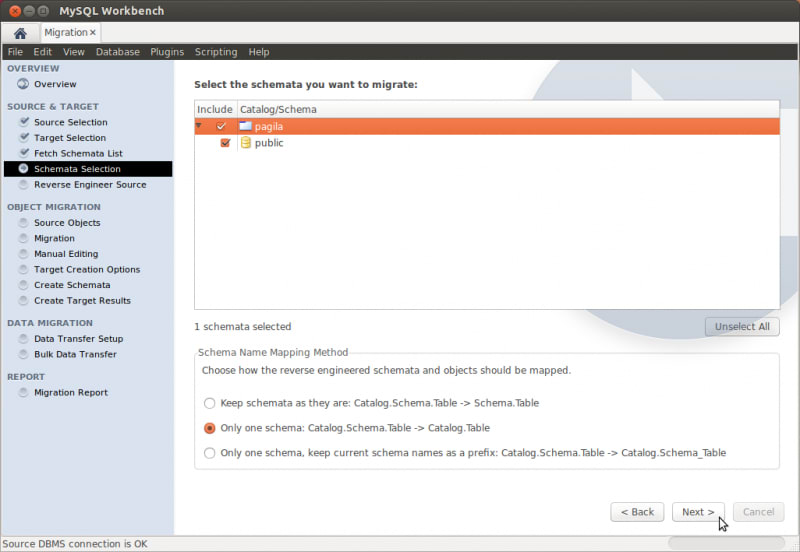Open the Database menu
The height and width of the screenshot is (552, 800).
pyautogui.click(x=117, y=52)
